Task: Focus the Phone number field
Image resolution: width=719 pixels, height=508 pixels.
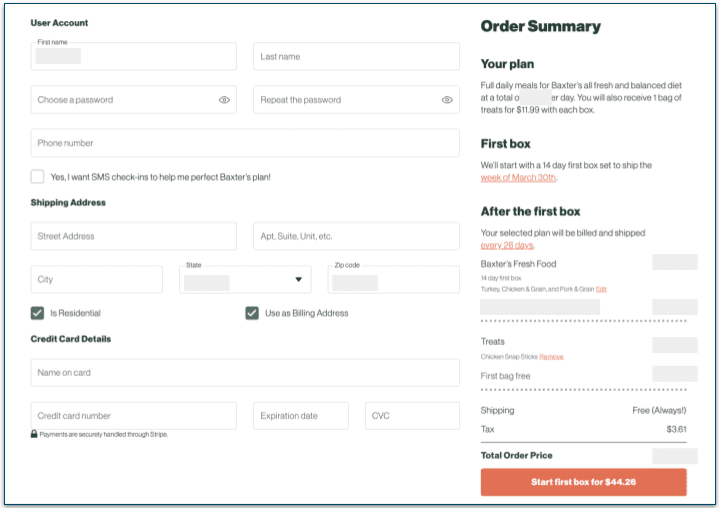Action: (245, 143)
